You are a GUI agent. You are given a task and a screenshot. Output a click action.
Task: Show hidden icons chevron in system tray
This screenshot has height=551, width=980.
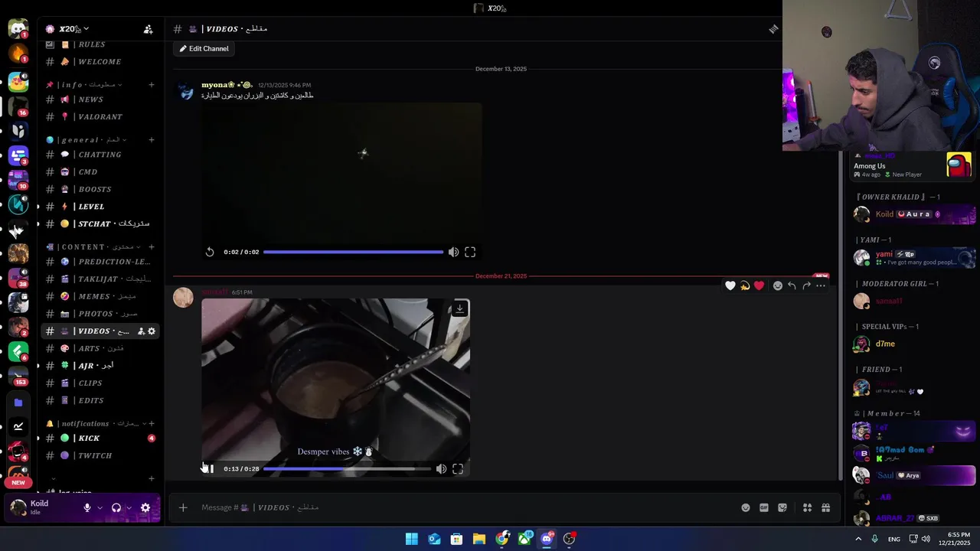tap(858, 539)
